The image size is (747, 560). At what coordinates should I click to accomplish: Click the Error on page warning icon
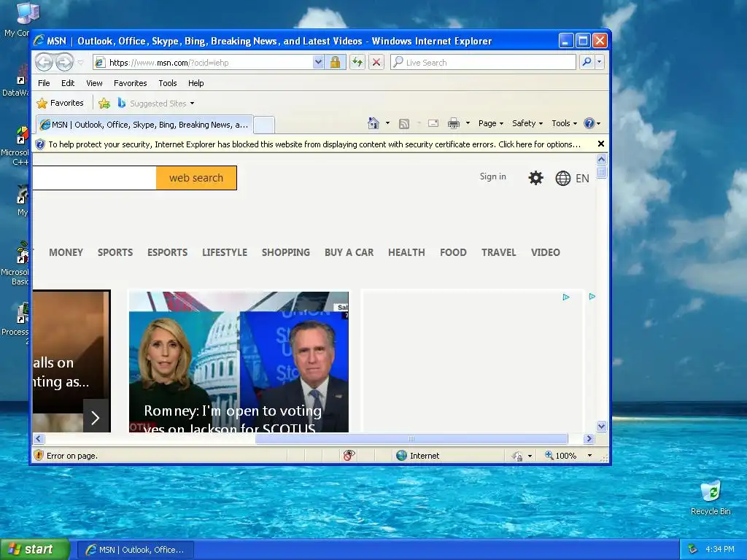[39, 455]
